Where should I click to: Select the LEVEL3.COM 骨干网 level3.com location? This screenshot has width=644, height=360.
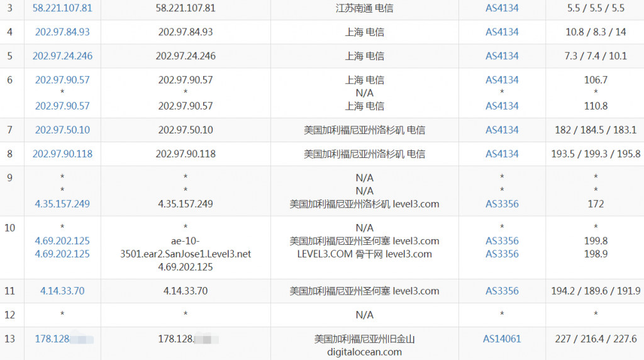(x=364, y=254)
